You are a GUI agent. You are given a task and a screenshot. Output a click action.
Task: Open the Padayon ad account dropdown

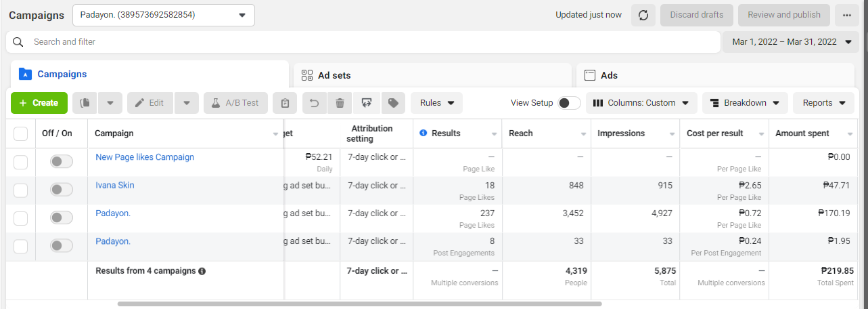[163, 15]
